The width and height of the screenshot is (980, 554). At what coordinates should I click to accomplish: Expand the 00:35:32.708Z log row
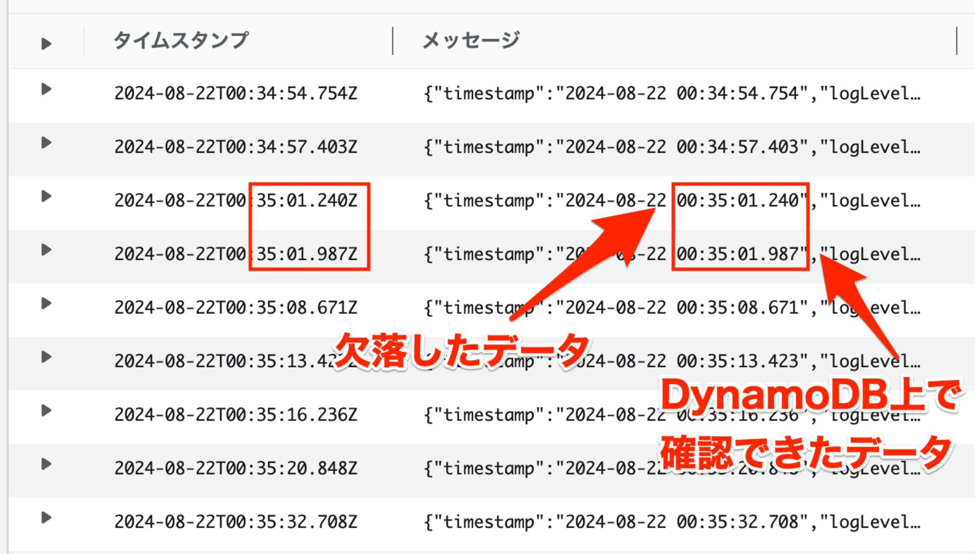[x=46, y=518]
